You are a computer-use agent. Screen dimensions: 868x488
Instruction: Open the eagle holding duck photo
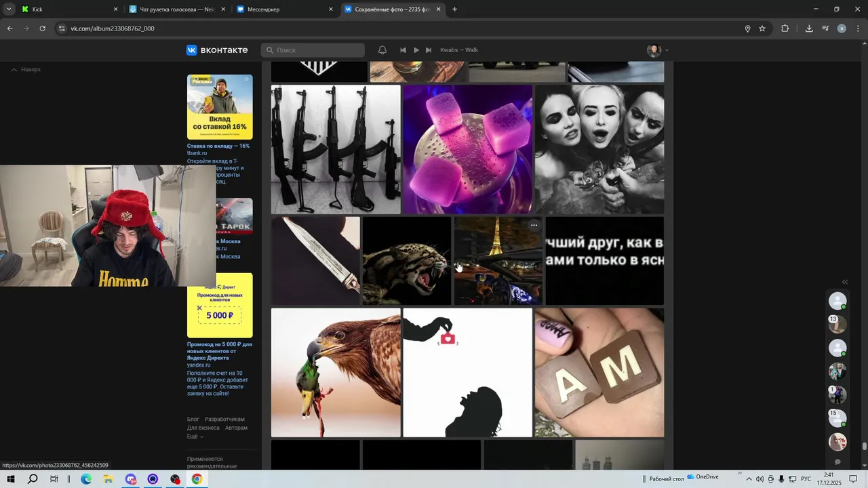tap(336, 373)
